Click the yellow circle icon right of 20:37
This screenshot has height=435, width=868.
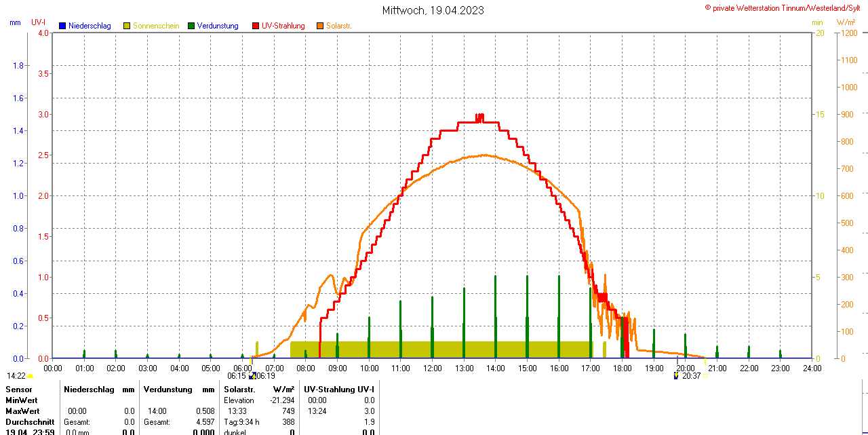point(705,376)
